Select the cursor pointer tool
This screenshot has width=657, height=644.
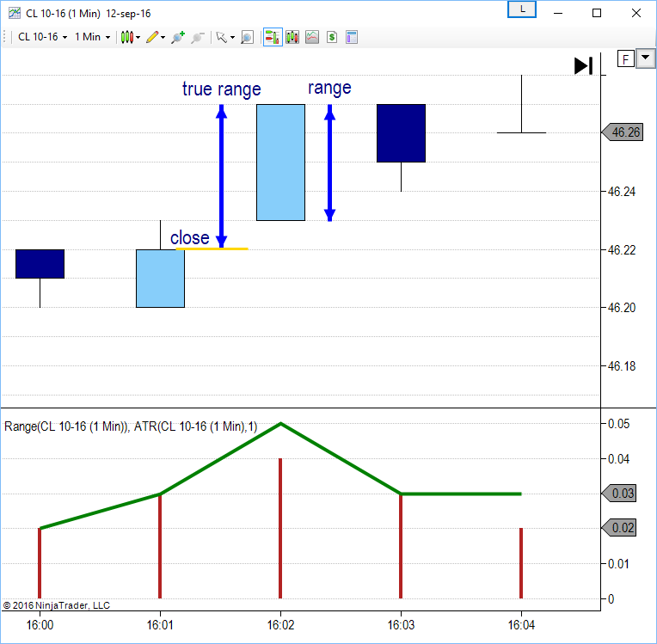(221, 37)
